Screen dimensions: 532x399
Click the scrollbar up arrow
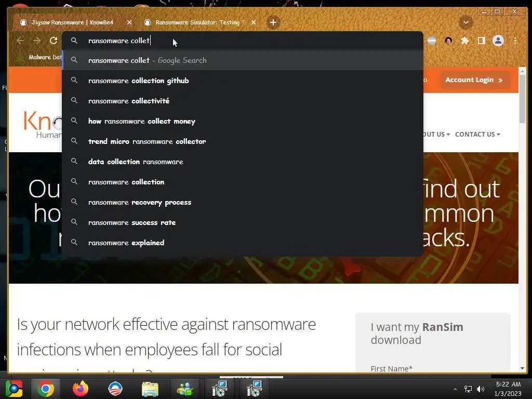(522, 71)
